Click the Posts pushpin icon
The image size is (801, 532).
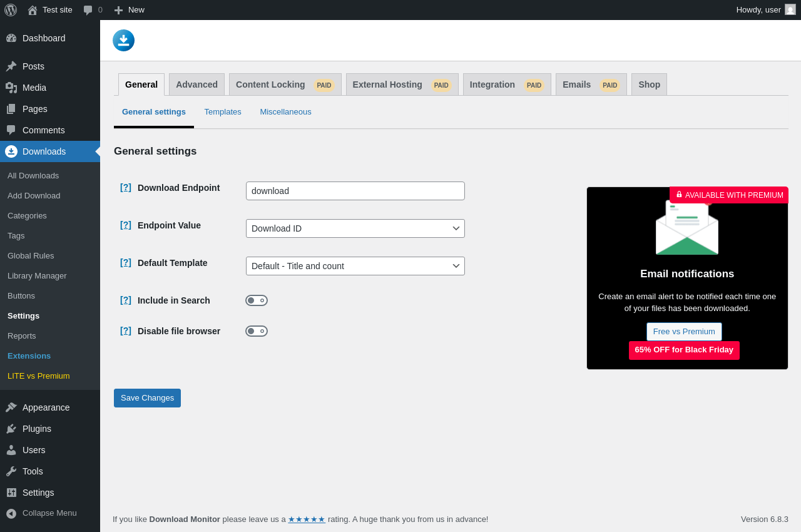pyautogui.click(x=11, y=66)
